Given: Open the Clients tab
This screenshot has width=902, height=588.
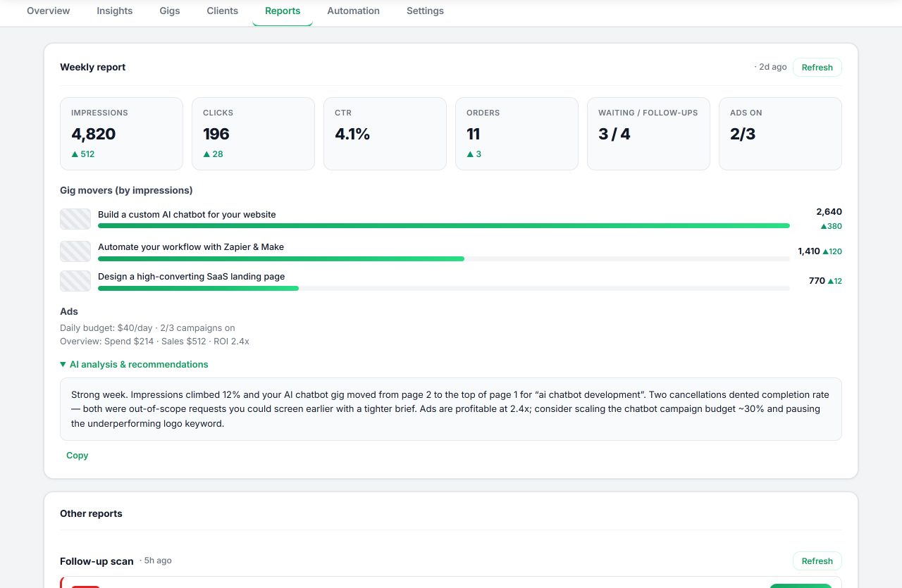Looking at the screenshot, I should [223, 11].
